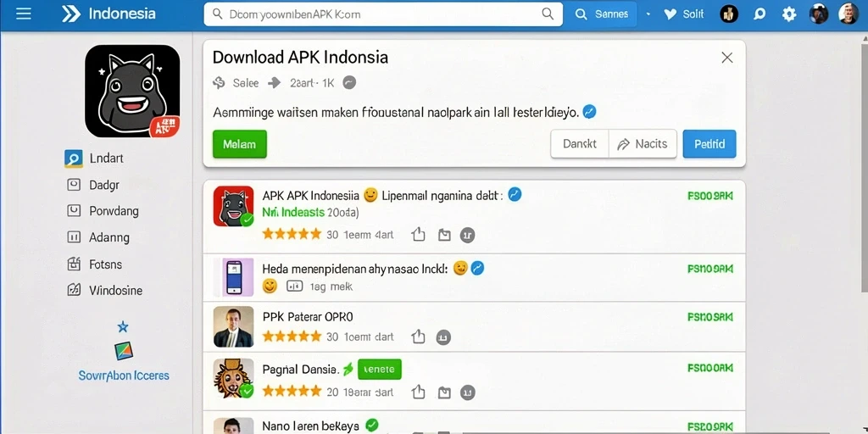Viewport: 868px width, 434px height.
Task: Click the gray round icon in APK APK Indonesiia row
Action: (468, 236)
